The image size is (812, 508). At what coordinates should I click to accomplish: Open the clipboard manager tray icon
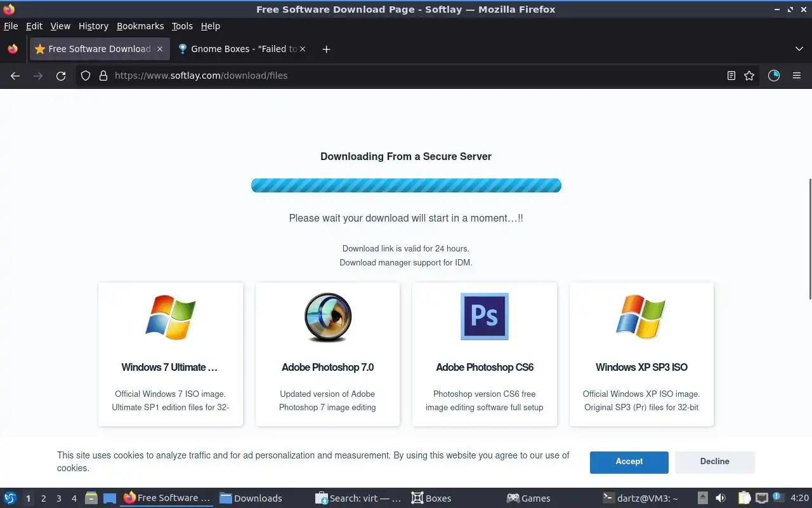coord(744,498)
